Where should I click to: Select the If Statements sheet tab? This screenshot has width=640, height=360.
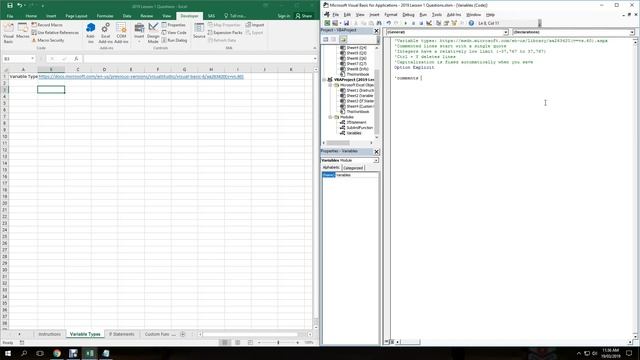(121, 334)
